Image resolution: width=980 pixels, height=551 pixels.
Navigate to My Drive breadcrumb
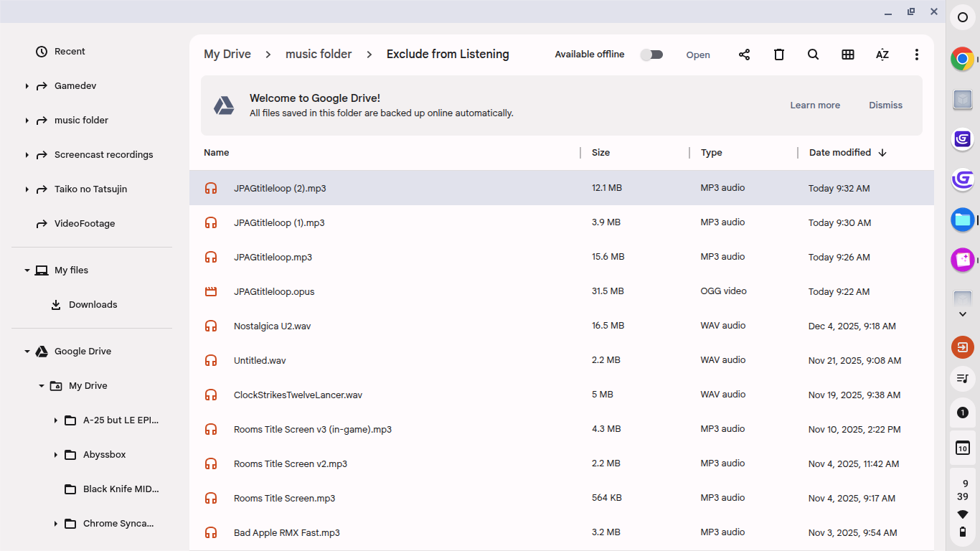click(227, 55)
